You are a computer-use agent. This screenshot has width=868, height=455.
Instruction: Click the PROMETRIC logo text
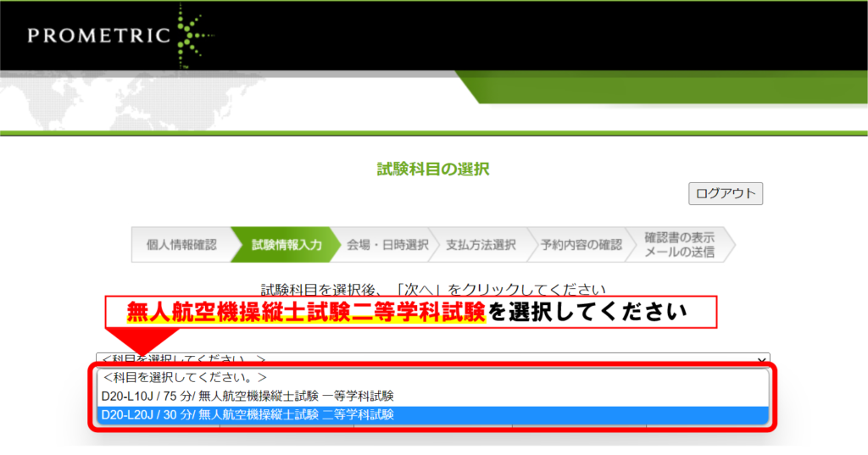pyautogui.click(x=98, y=36)
